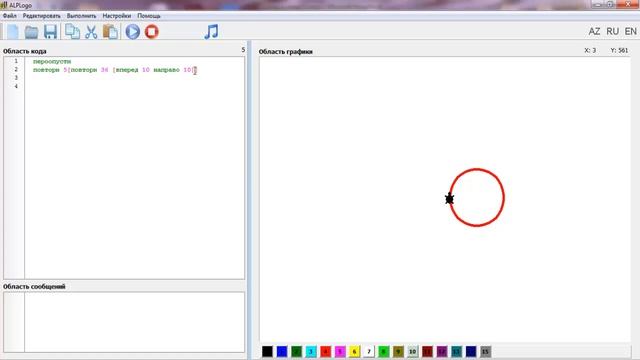Image resolution: width=640 pixels, height=360 pixels.
Task: Select the dark green color swatch
Action: tap(297, 351)
